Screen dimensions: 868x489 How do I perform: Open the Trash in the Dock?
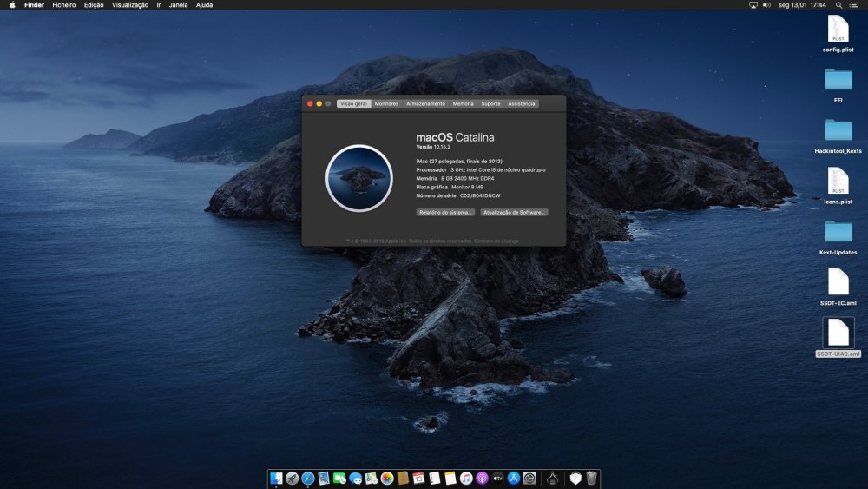click(x=591, y=478)
